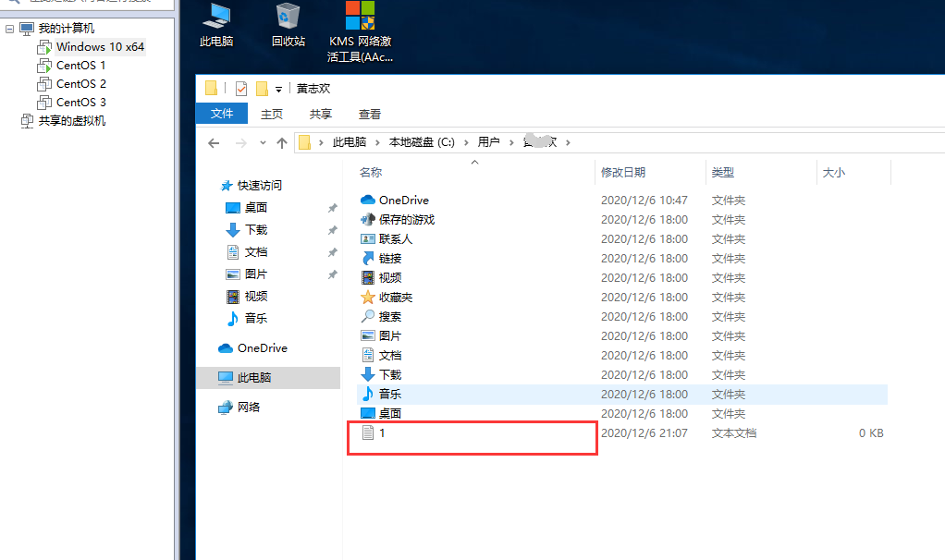Open 图片 in the quick access pane
Screen dimensions: 945x560
255,274
